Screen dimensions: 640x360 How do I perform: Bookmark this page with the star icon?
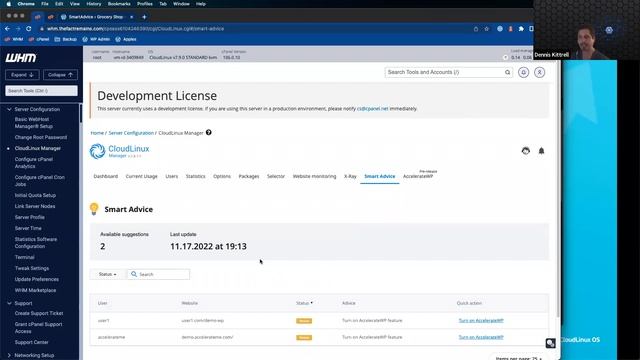pos(487,29)
